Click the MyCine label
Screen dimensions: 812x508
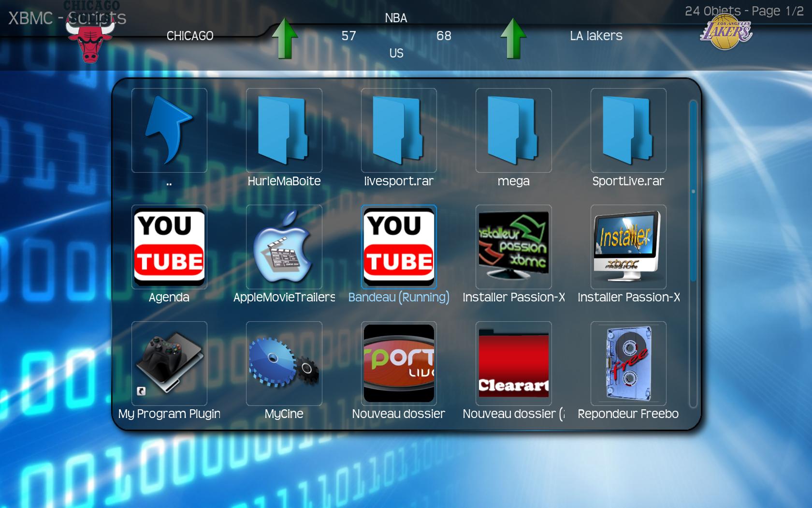point(284,414)
